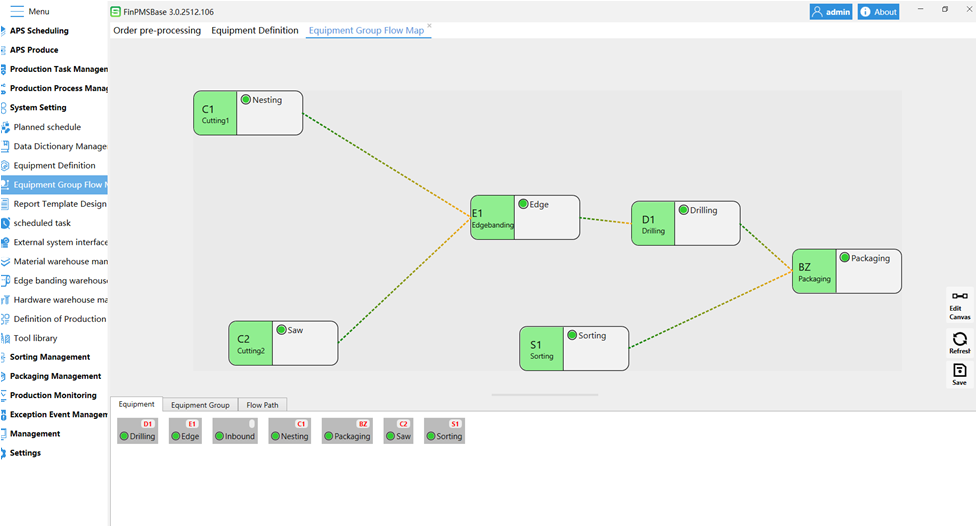The height and width of the screenshot is (527, 977).
Task: Select Inbound equipment chip
Action: [235, 431]
